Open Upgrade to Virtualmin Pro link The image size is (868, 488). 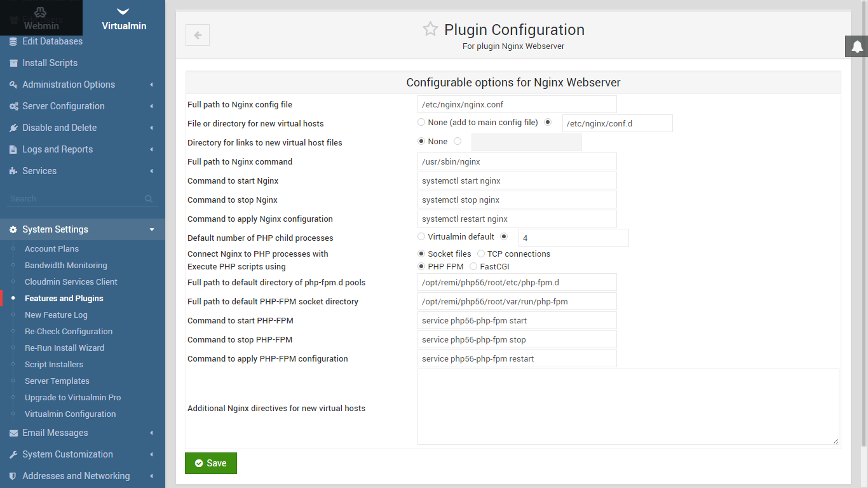[x=72, y=397]
